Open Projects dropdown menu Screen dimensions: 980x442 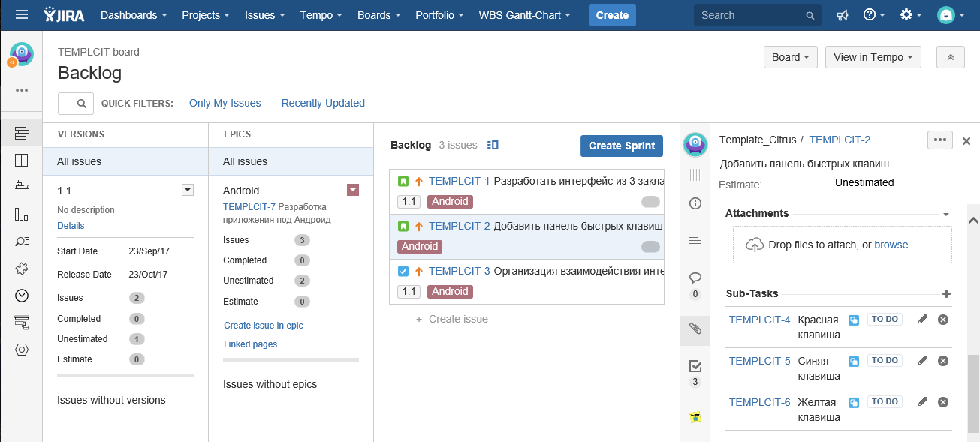pyautogui.click(x=206, y=15)
